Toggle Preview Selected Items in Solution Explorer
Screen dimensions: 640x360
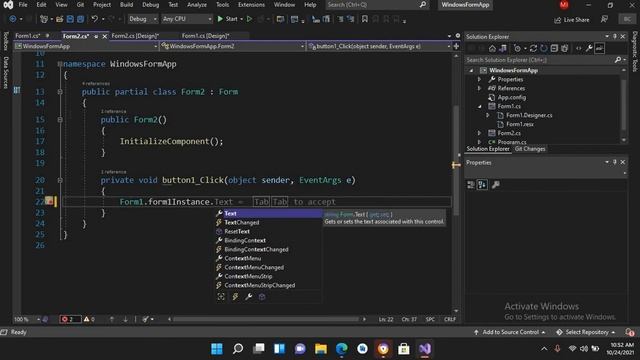coord(600,49)
